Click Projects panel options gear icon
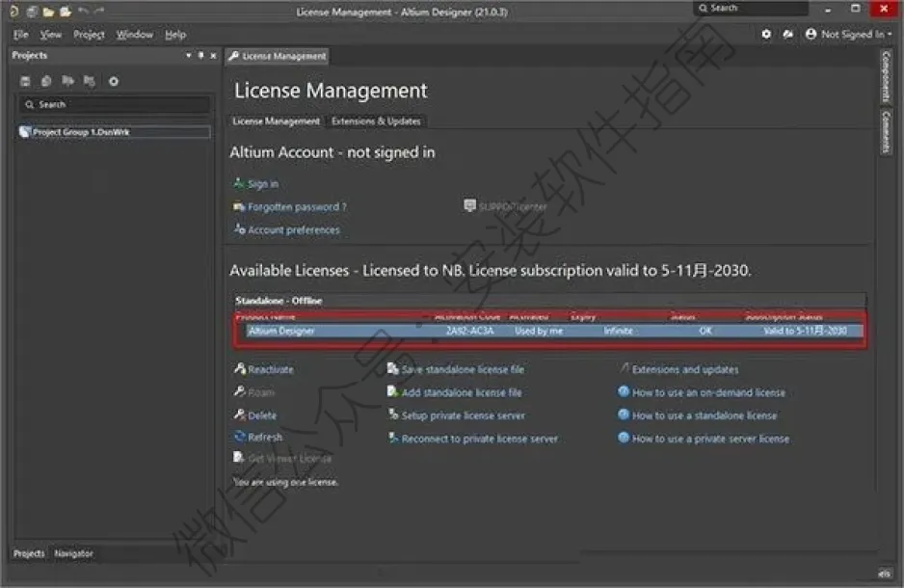This screenshot has width=904, height=588. click(x=114, y=81)
